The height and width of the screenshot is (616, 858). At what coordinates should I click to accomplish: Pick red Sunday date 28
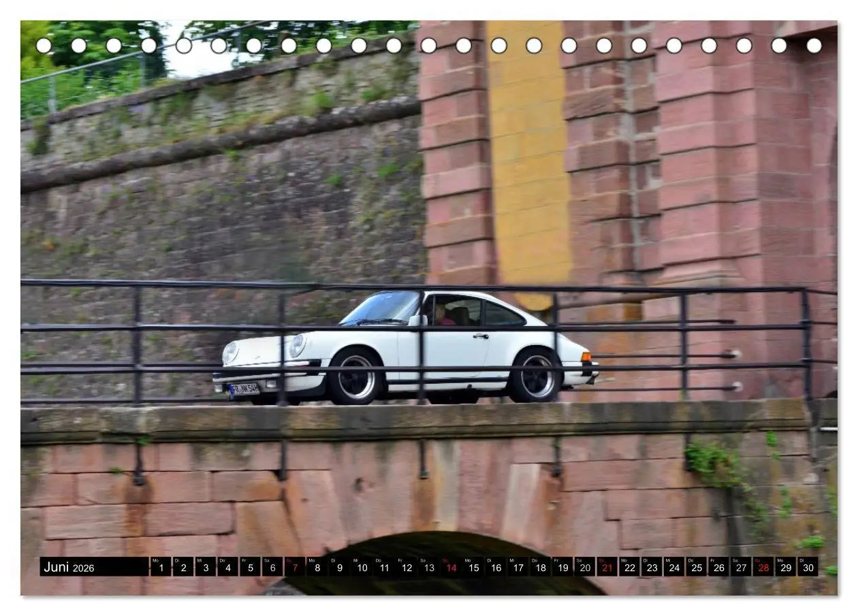point(763,567)
